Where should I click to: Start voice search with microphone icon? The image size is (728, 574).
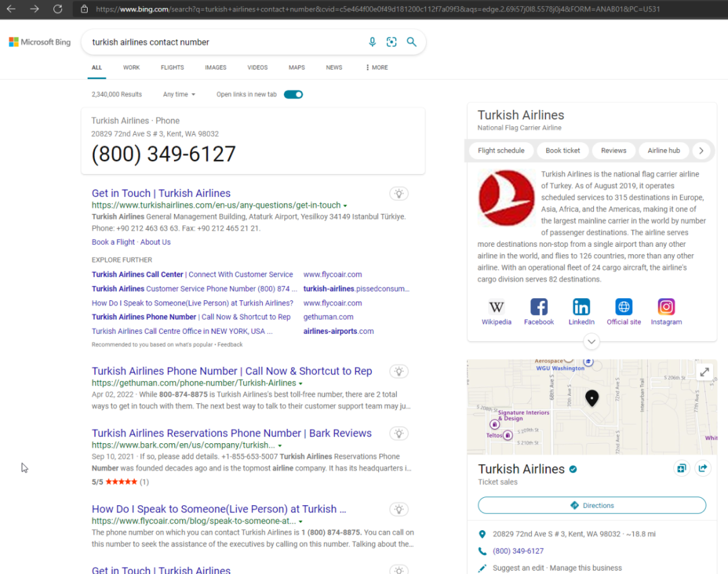[372, 42]
